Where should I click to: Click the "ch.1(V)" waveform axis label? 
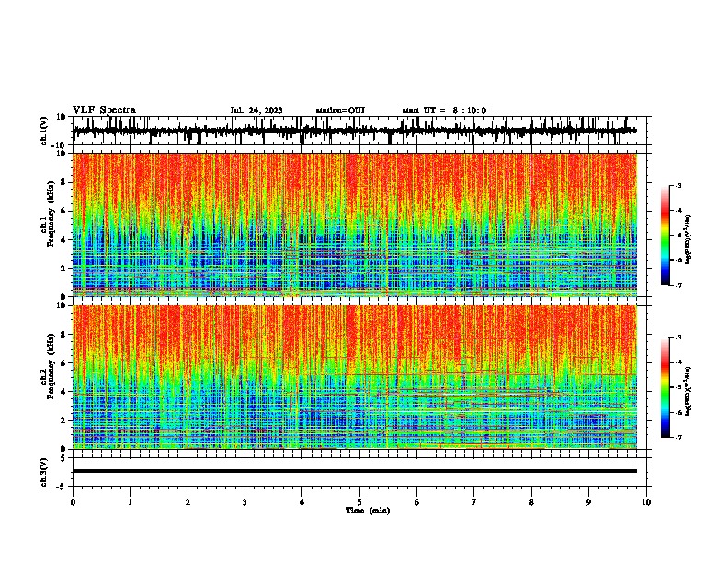(x=44, y=131)
